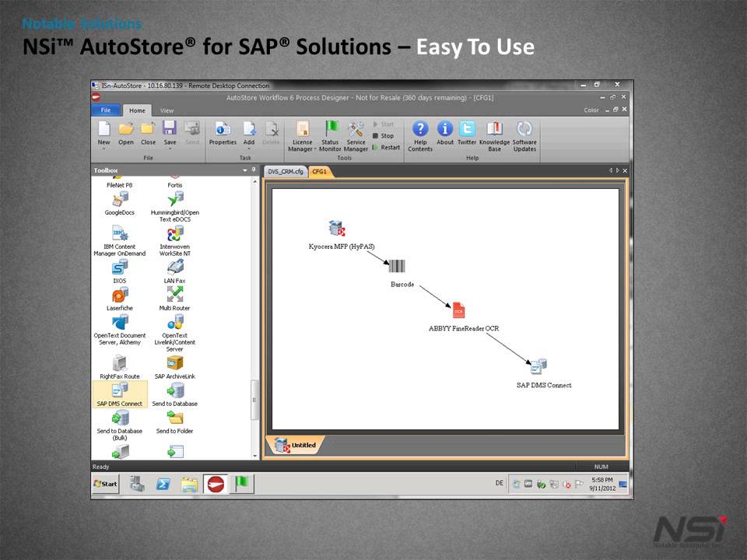This screenshot has height=560, width=747.
Task: Switch to the Home ribbon tab
Action: pos(137,110)
